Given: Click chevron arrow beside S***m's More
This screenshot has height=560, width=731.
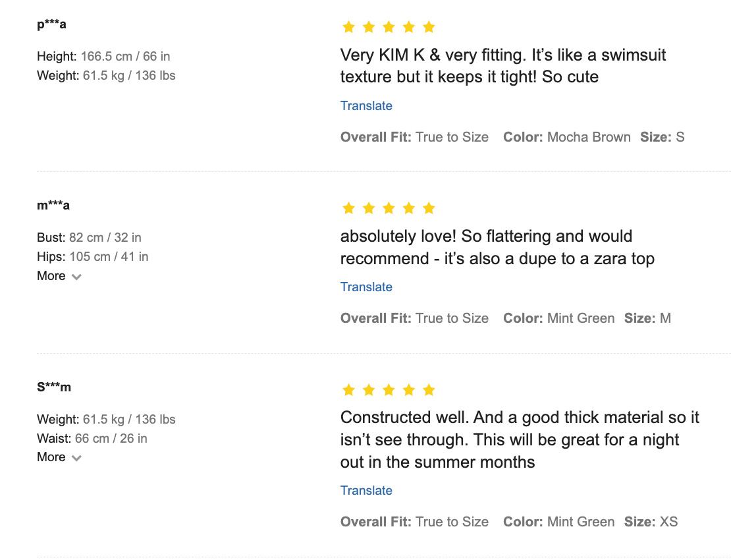Looking at the screenshot, I should coord(76,458).
